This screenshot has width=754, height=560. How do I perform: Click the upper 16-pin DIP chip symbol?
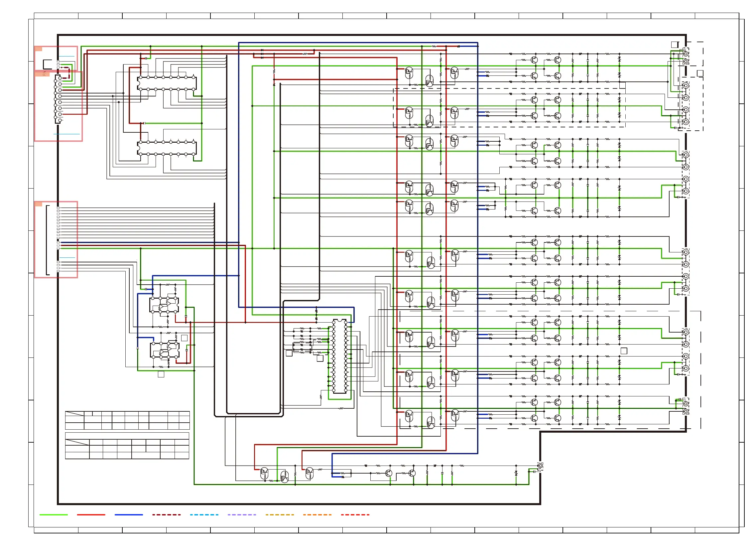click(167, 83)
